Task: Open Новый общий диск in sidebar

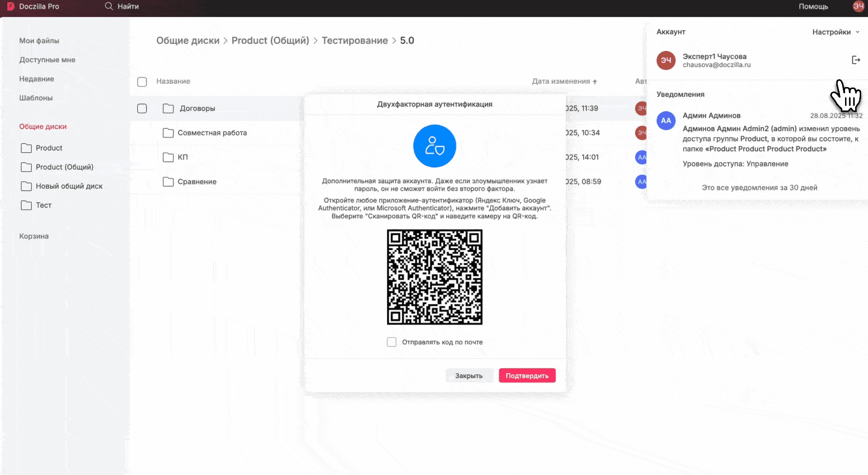Action: click(69, 186)
